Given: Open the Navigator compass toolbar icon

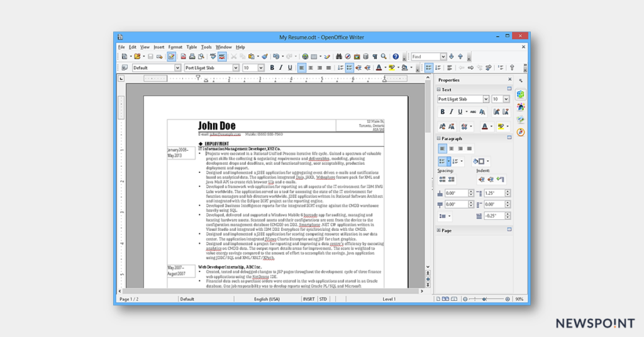Looking at the screenshot, I should pyautogui.click(x=348, y=57).
